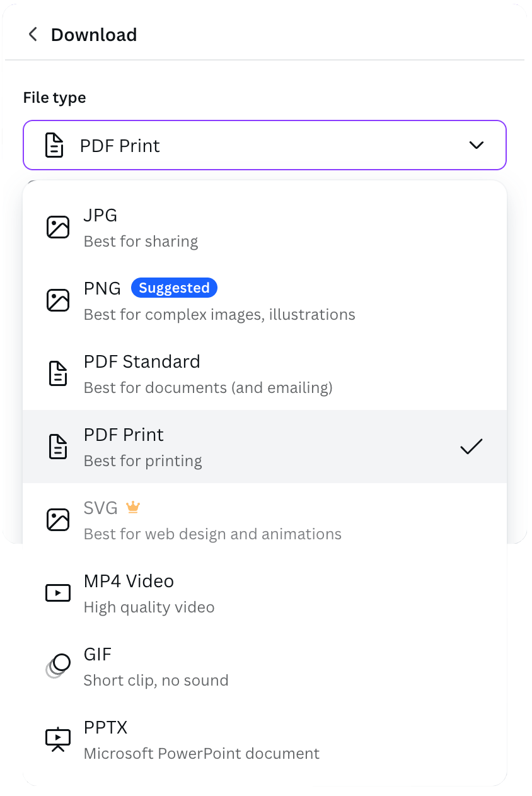Click the image icon next to SVG
Image resolution: width=532 pixels, height=796 pixels.
click(58, 520)
